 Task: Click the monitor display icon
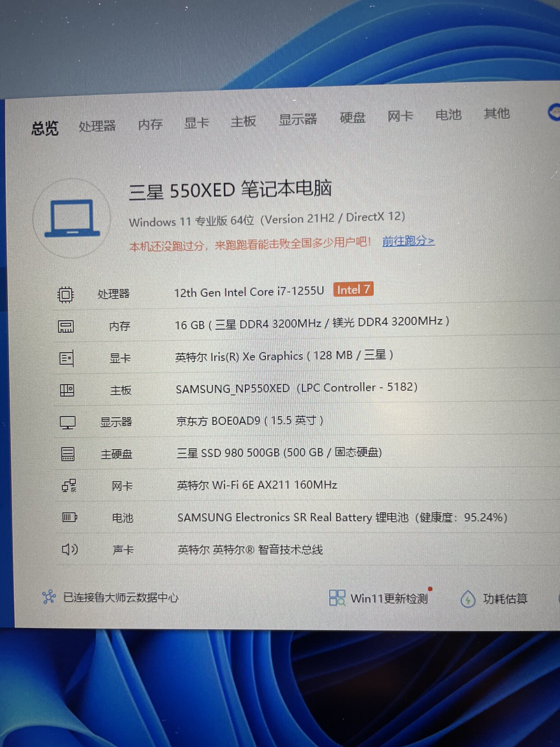pyautogui.click(x=68, y=422)
